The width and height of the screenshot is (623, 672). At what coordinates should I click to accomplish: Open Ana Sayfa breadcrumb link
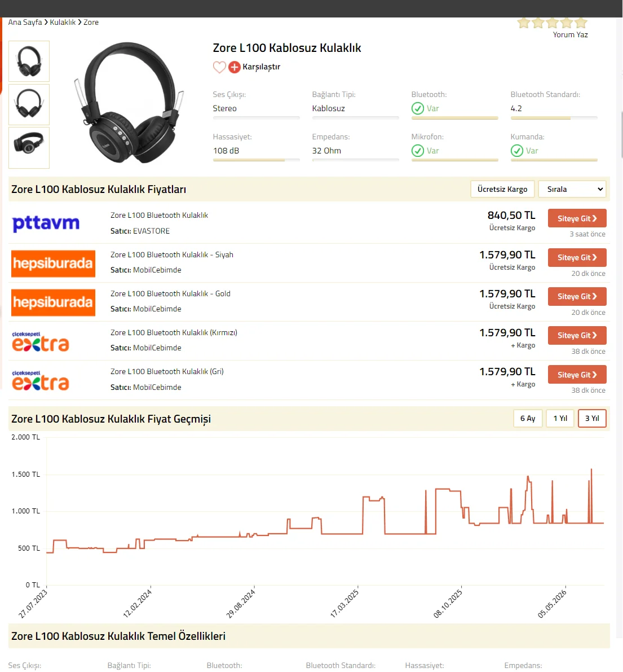click(25, 22)
